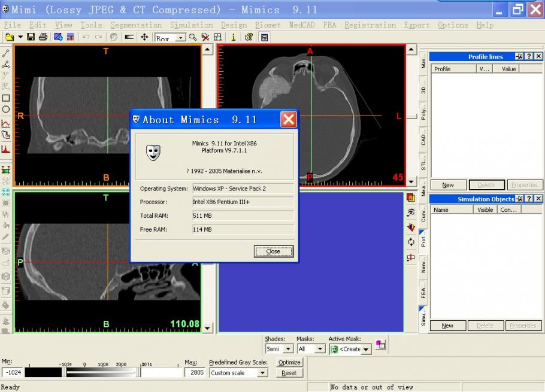
Task: Open the File menu
Action: pos(13,25)
